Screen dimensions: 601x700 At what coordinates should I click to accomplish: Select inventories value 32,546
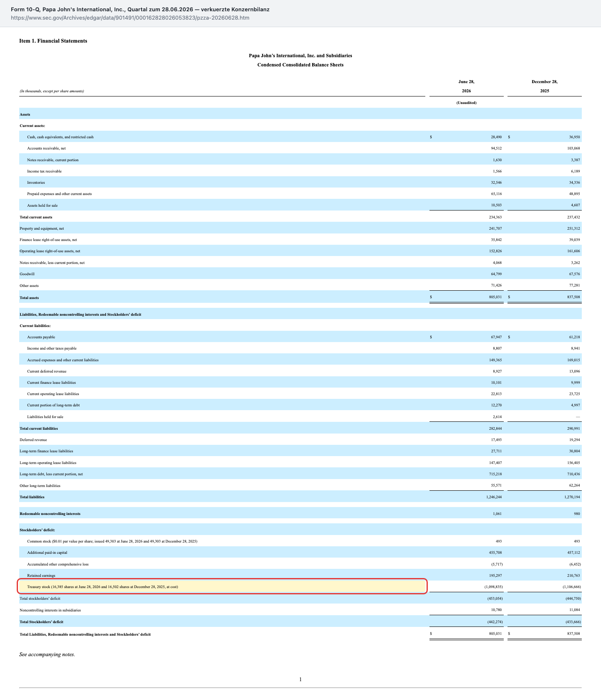coord(496,183)
